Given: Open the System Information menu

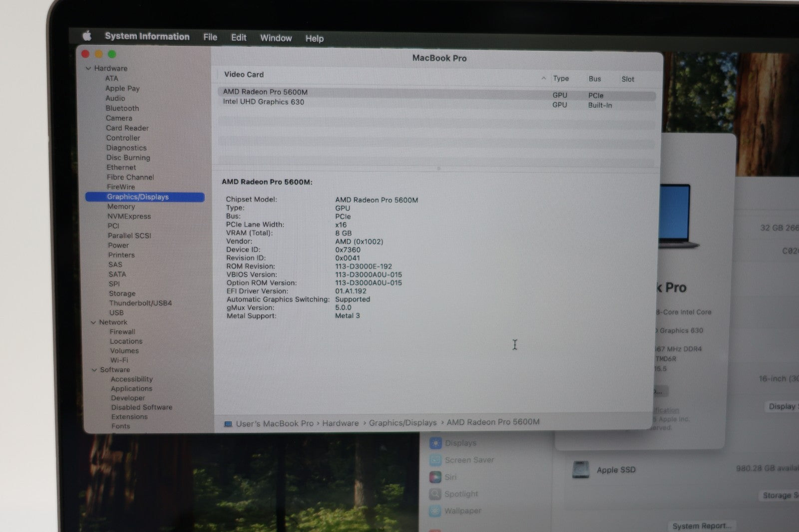Looking at the screenshot, I should tap(147, 36).
